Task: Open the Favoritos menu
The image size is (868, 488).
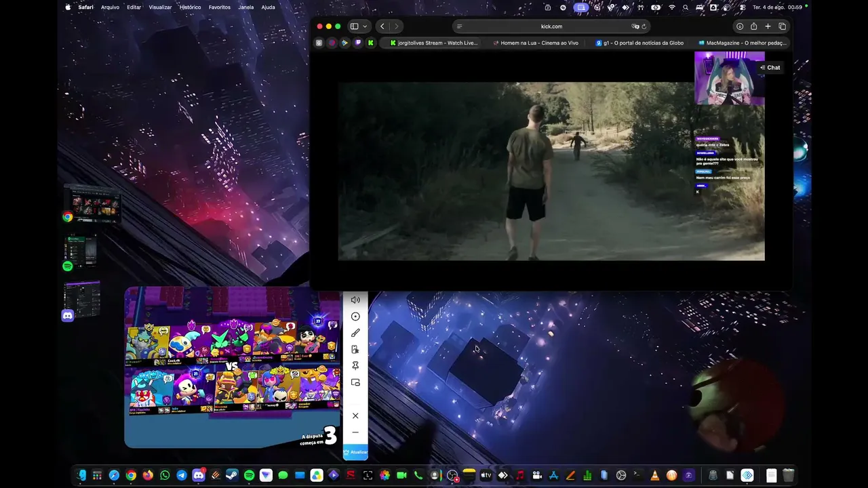Action: (x=220, y=7)
